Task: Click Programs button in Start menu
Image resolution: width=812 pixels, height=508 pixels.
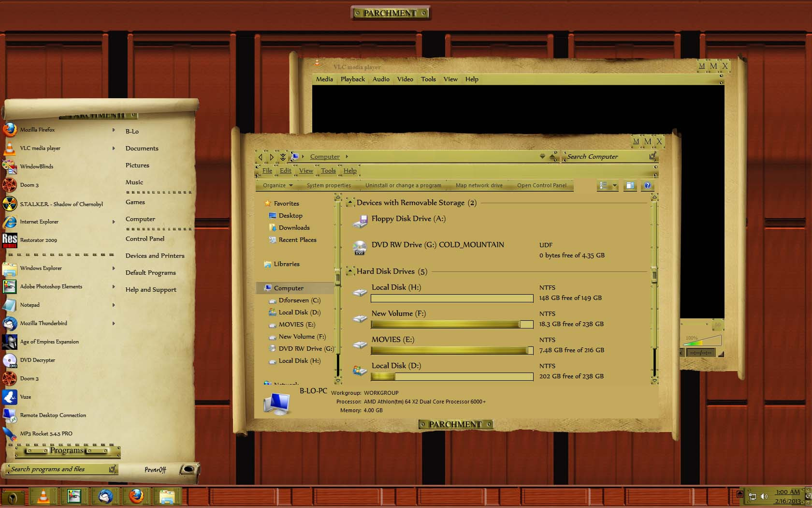Action: [67, 450]
